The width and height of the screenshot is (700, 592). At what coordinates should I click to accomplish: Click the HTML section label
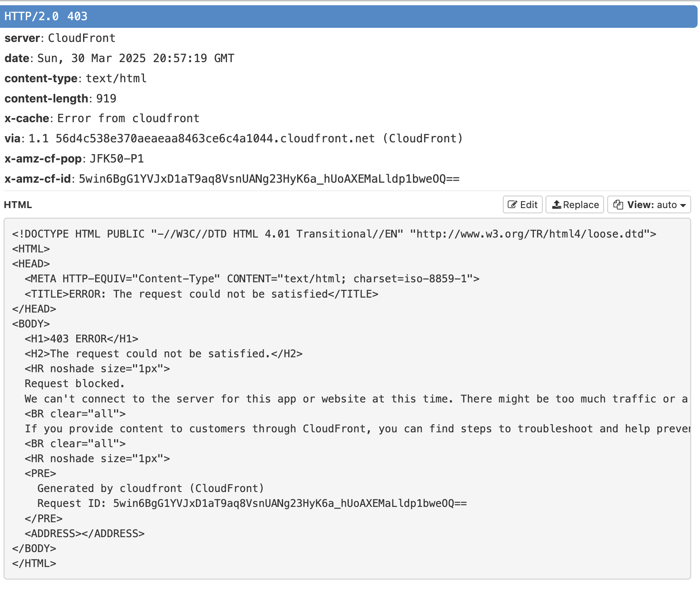[18, 205]
